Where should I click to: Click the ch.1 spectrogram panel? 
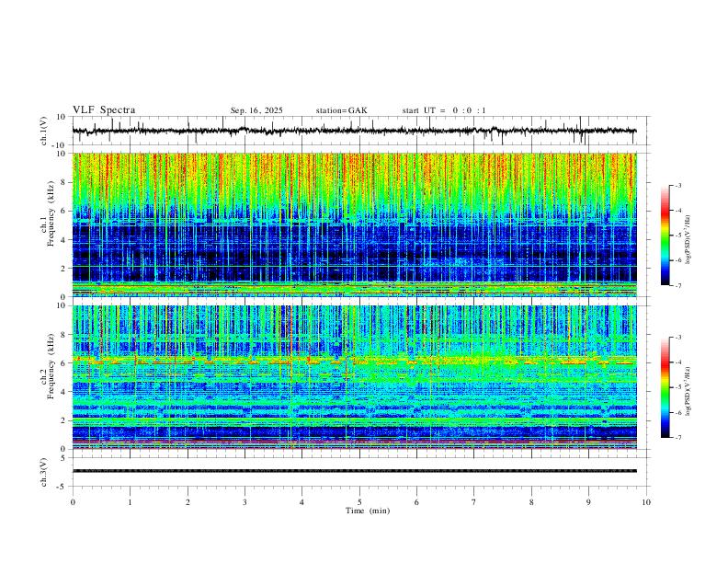pyautogui.click(x=354, y=224)
